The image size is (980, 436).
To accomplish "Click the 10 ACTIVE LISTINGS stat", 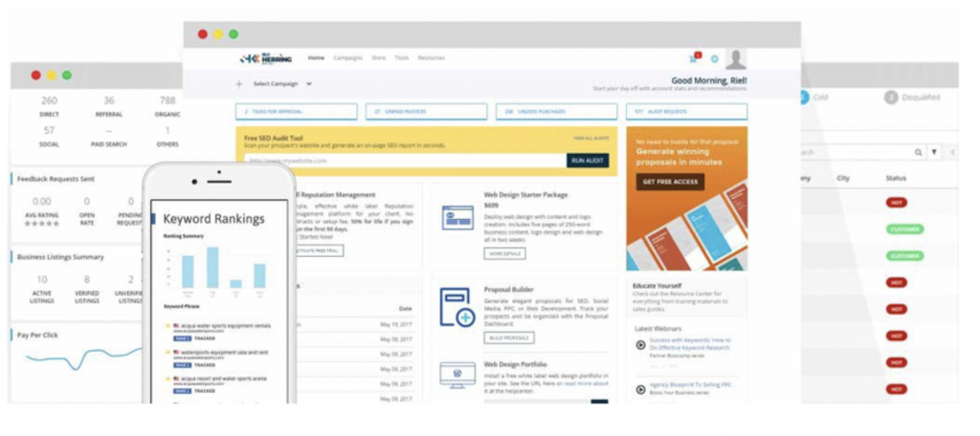I will (42, 289).
